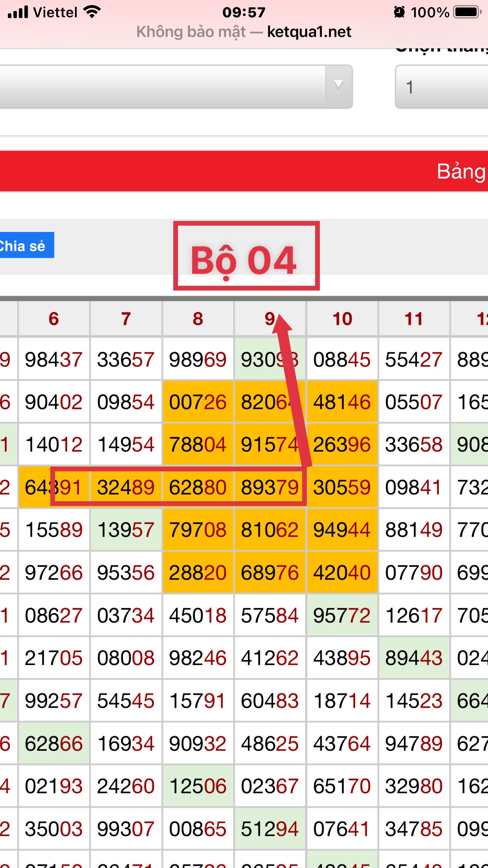Tap the alarm clock status icon
Screen dimensions: 488x868
point(399,12)
